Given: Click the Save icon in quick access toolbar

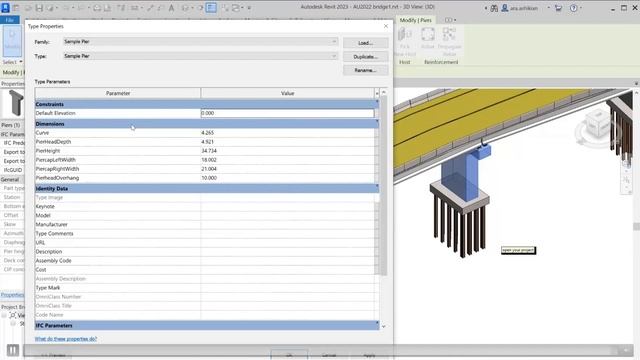Looking at the screenshot, I should click(39, 8).
